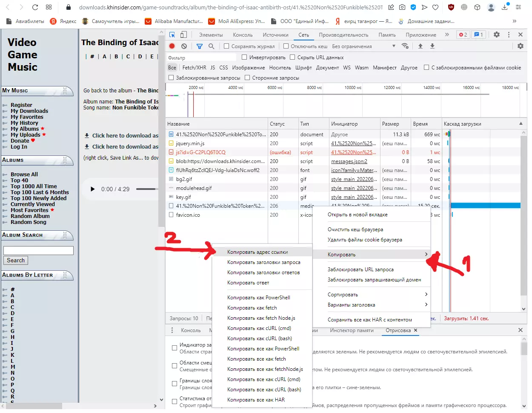The width and height of the screenshot is (532, 413).
Task: Click the red errors counter badge
Action: point(463,34)
